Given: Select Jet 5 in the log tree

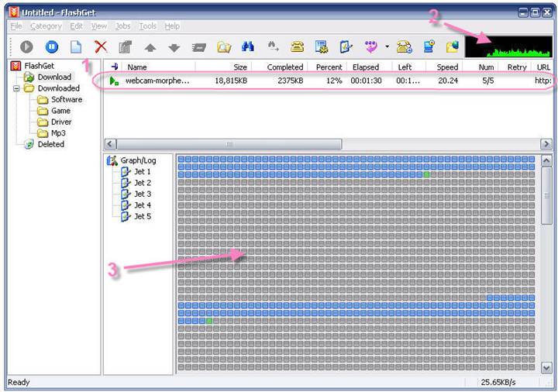Looking at the screenshot, I should point(143,216).
